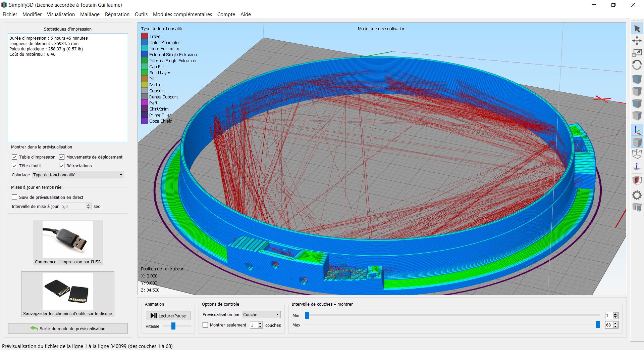Decrease the Montrer seulement couches count
Screen dimensions: 644x350
click(x=260, y=326)
